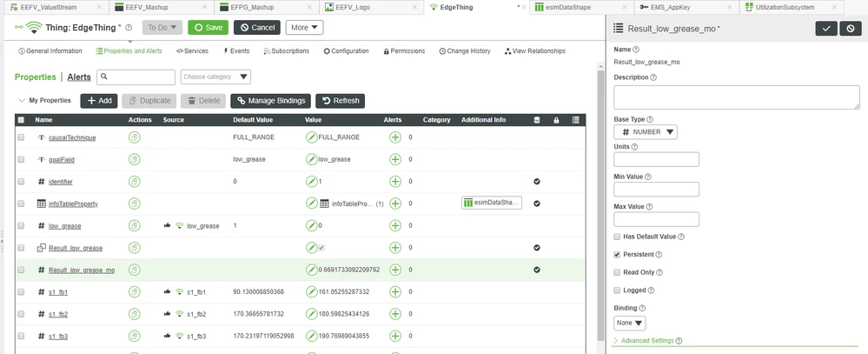Click the Min Value input field
This screenshot has height=354, width=868.
click(x=657, y=190)
